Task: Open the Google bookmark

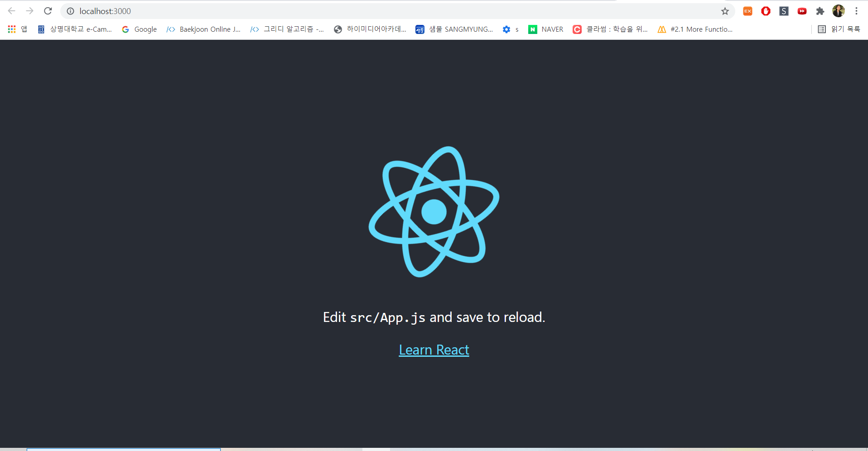Action: coord(140,29)
